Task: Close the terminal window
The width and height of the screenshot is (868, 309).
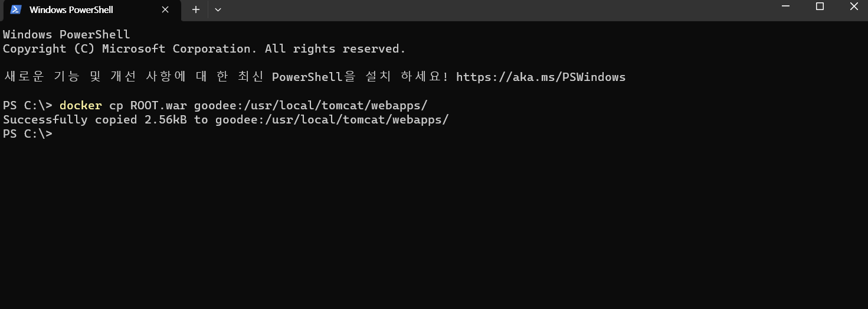Action: click(x=854, y=6)
